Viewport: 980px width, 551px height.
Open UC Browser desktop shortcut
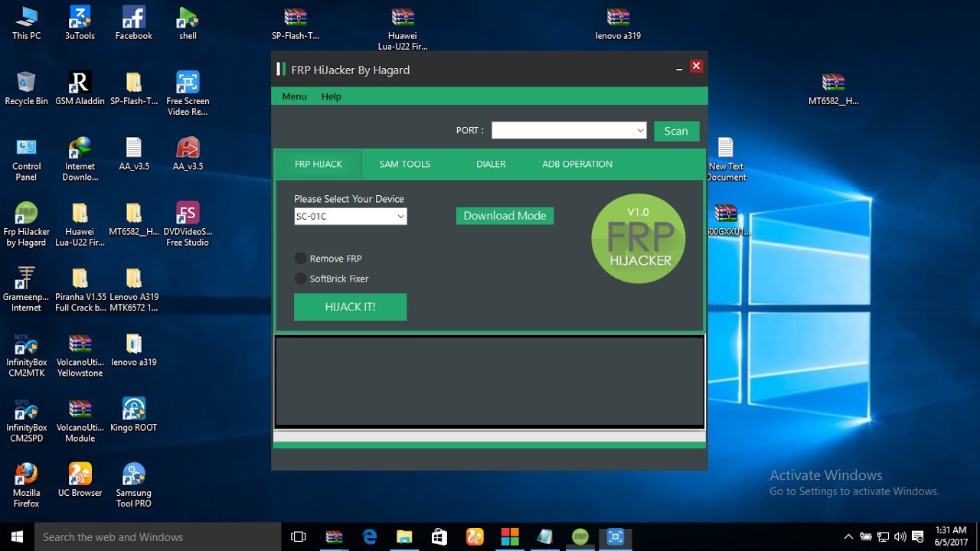[x=80, y=480]
